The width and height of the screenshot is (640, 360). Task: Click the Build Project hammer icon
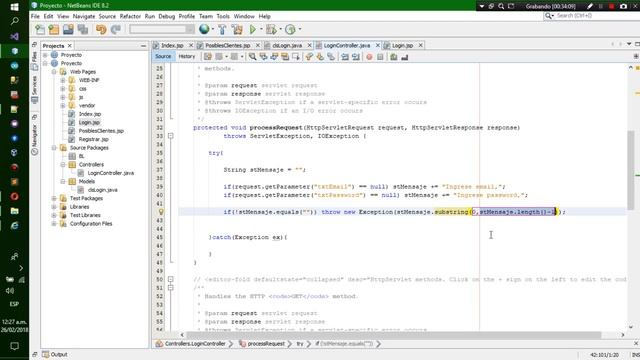point(222,29)
